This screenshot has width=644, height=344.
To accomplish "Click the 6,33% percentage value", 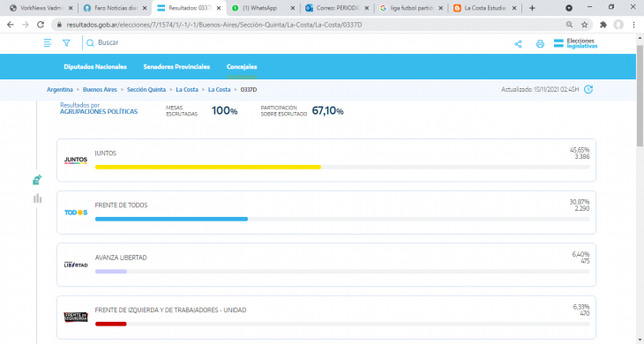I will point(581,307).
